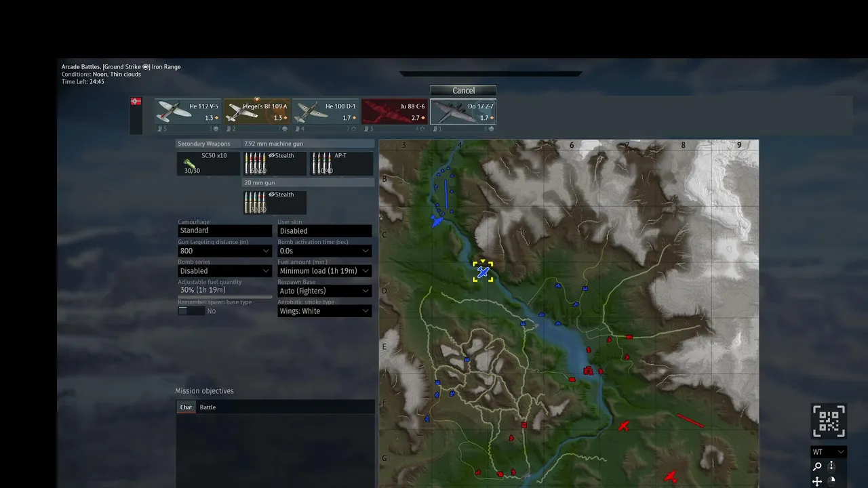
Task: Toggle Remember spawn base type switch
Action: coord(191,311)
